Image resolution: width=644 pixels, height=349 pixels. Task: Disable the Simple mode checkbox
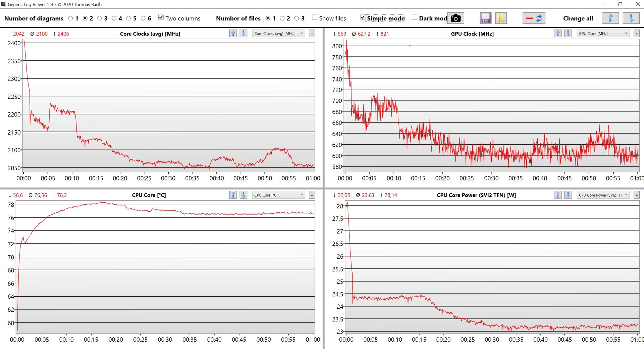(362, 17)
